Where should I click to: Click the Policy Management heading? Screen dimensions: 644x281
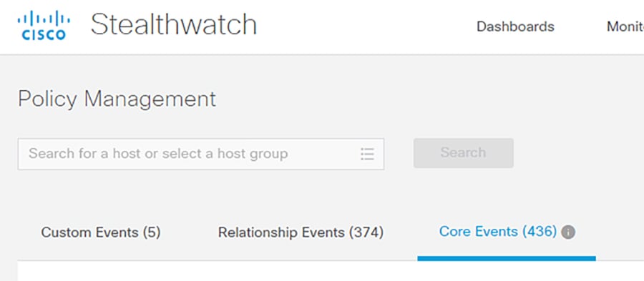(x=117, y=99)
